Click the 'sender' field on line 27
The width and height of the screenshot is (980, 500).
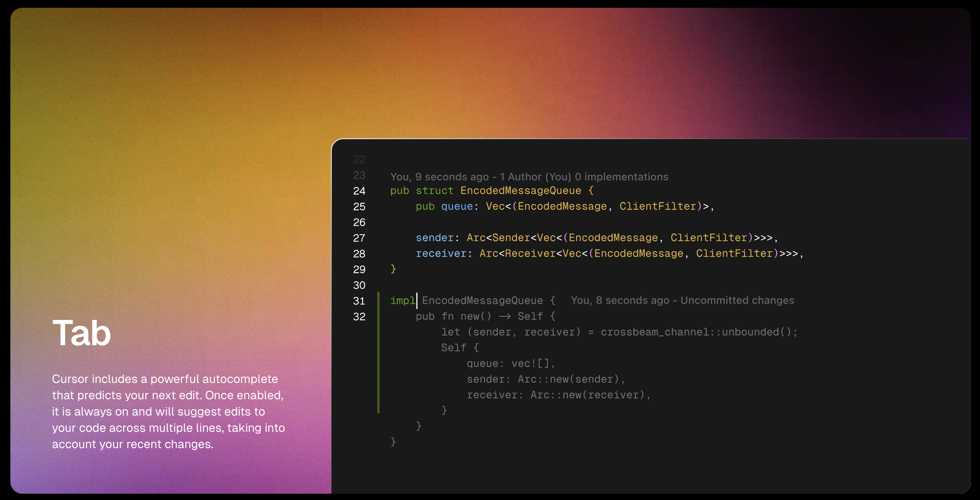pos(434,238)
